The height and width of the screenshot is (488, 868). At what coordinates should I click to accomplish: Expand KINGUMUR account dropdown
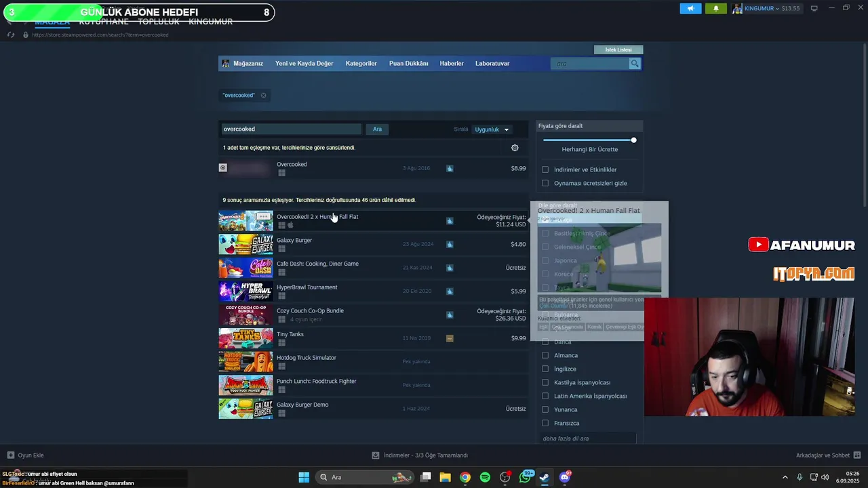point(762,9)
